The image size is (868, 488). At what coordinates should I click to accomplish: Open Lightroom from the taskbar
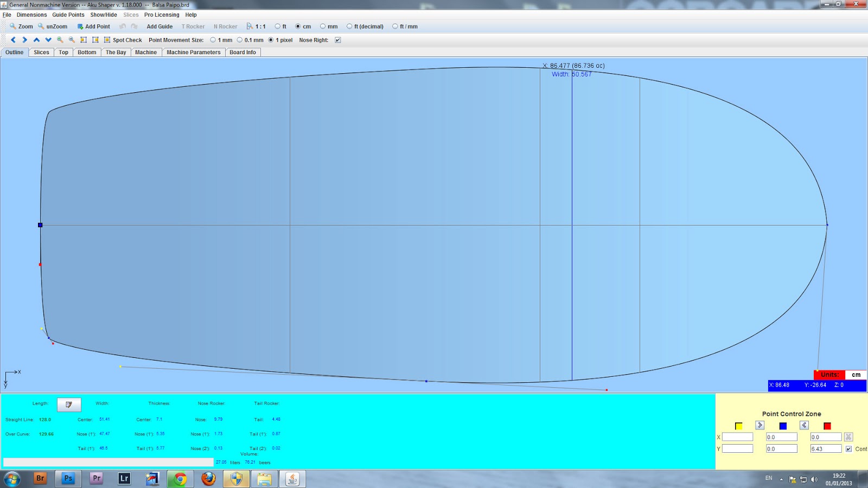[x=124, y=478]
